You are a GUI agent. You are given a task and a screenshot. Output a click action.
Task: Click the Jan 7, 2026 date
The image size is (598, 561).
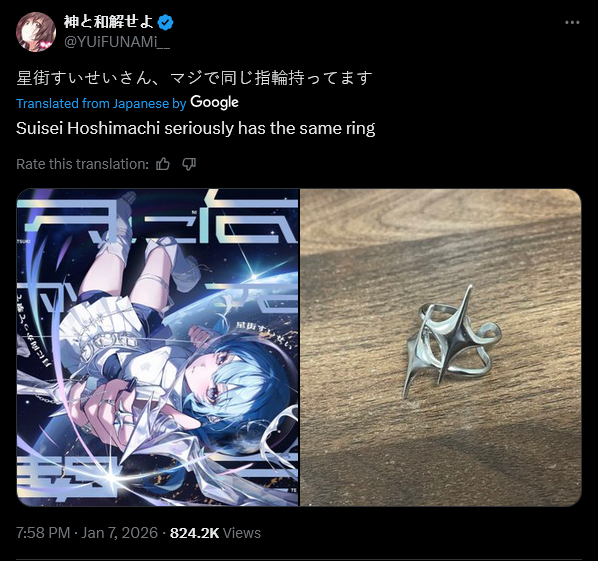pyautogui.click(x=119, y=533)
